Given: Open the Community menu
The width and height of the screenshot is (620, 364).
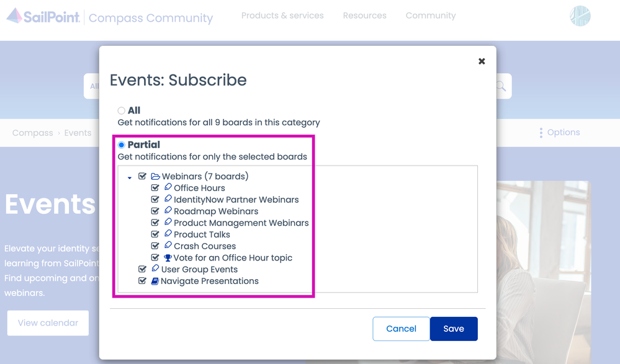Looking at the screenshot, I should (x=430, y=16).
